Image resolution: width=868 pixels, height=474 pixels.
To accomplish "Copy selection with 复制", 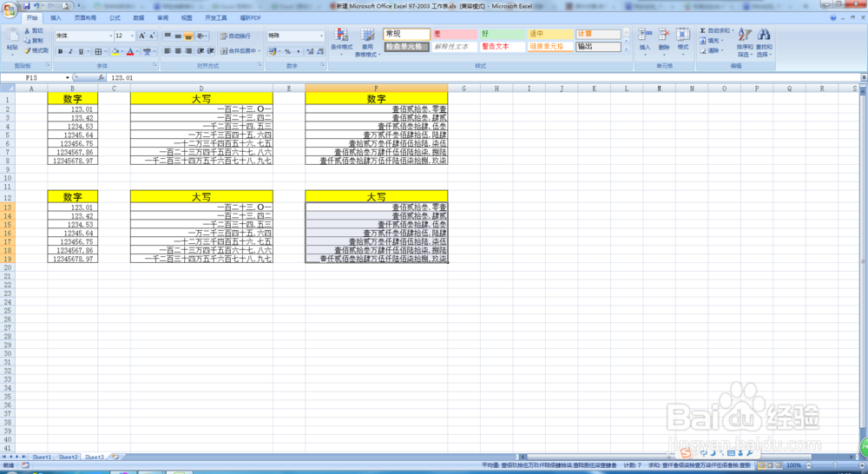I will [33, 41].
